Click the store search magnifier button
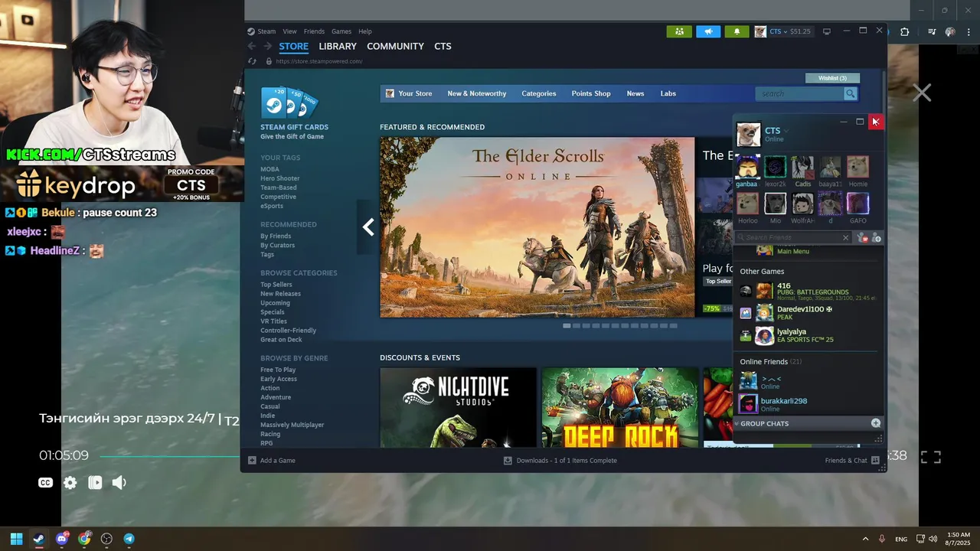This screenshot has height=551, width=980. click(x=850, y=93)
